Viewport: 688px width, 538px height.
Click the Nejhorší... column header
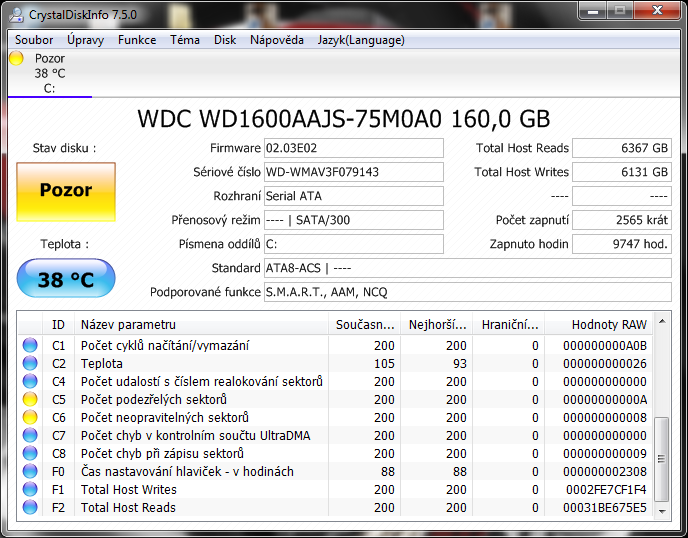click(x=437, y=324)
